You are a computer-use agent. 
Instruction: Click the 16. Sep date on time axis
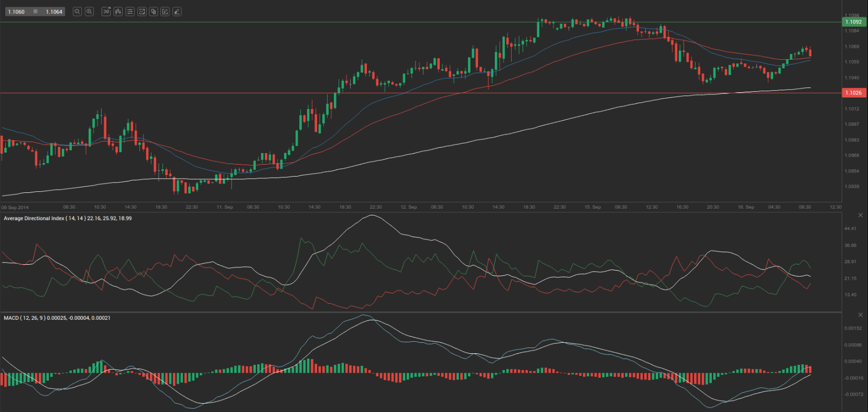tap(746, 207)
